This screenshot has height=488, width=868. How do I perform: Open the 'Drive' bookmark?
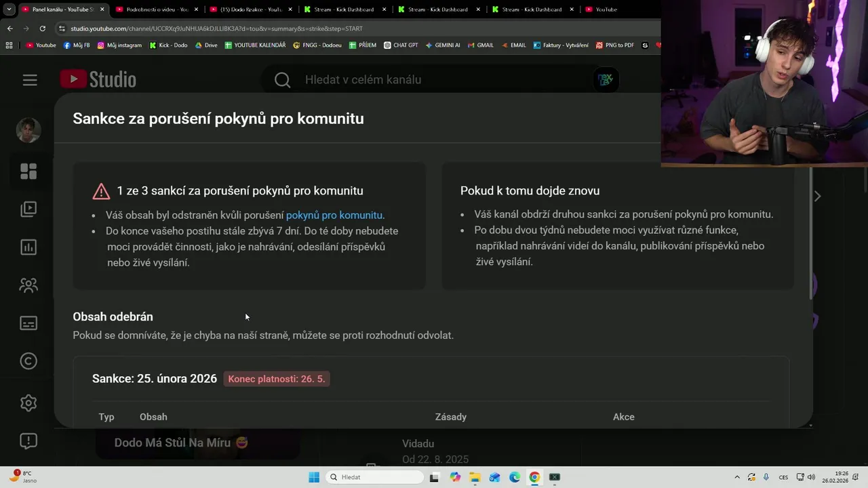pyautogui.click(x=206, y=45)
